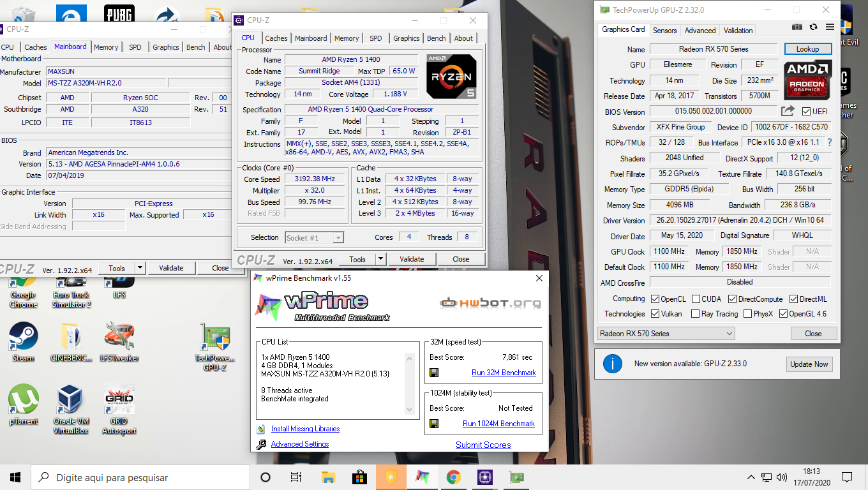
Task: Click Update Now for GPU-Z 2.33.0
Action: click(x=809, y=364)
